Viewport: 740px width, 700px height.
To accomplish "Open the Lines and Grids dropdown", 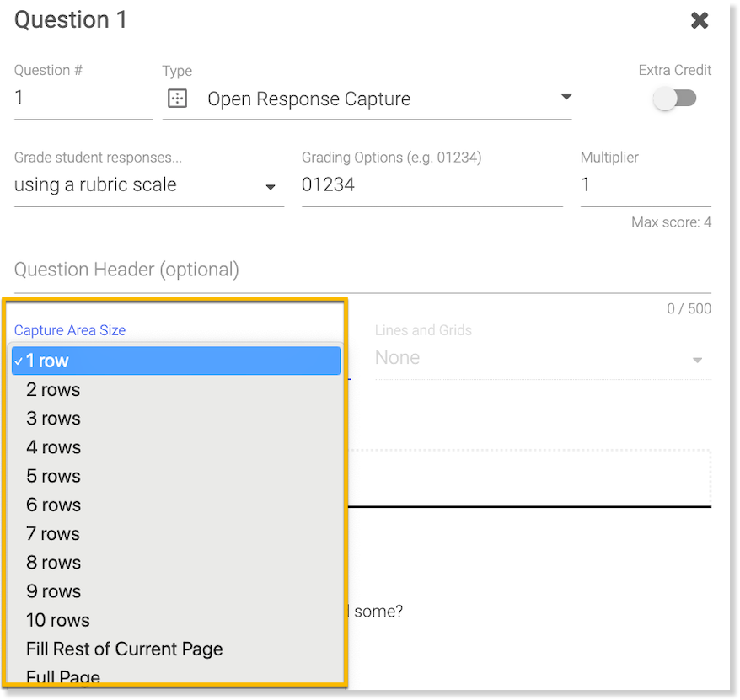I will 697,360.
